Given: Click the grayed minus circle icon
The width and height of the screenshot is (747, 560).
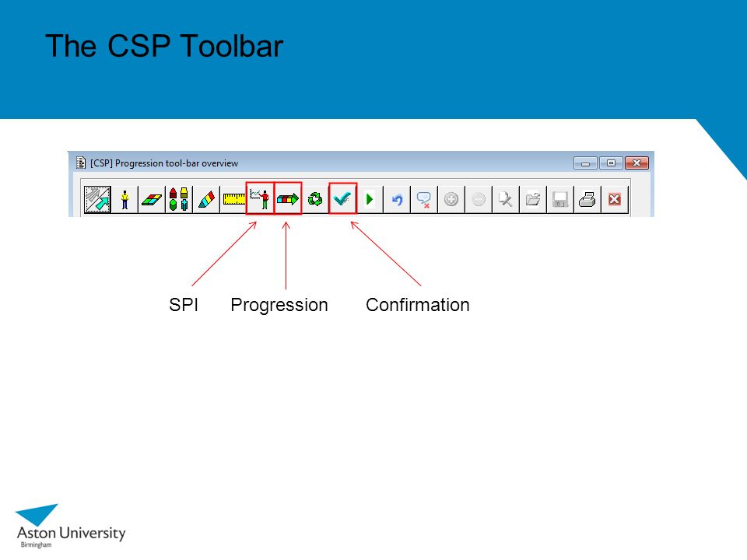Looking at the screenshot, I should point(479,199).
